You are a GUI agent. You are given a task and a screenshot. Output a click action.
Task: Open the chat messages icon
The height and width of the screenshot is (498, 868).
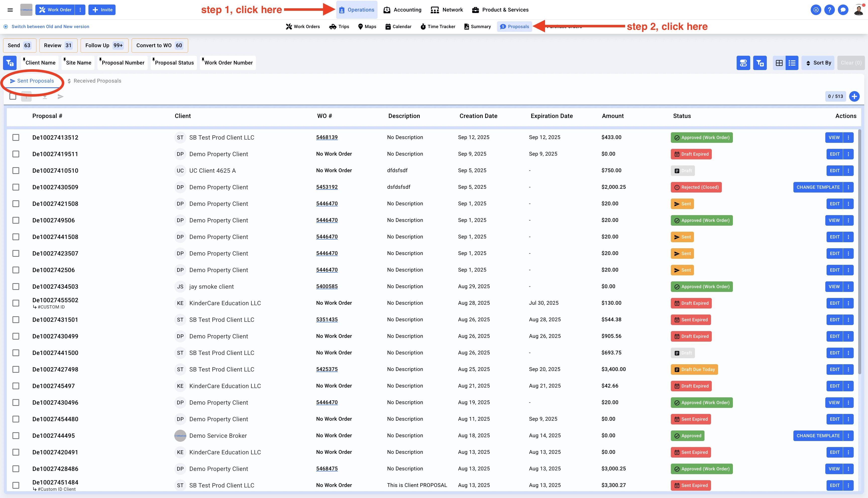click(843, 10)
